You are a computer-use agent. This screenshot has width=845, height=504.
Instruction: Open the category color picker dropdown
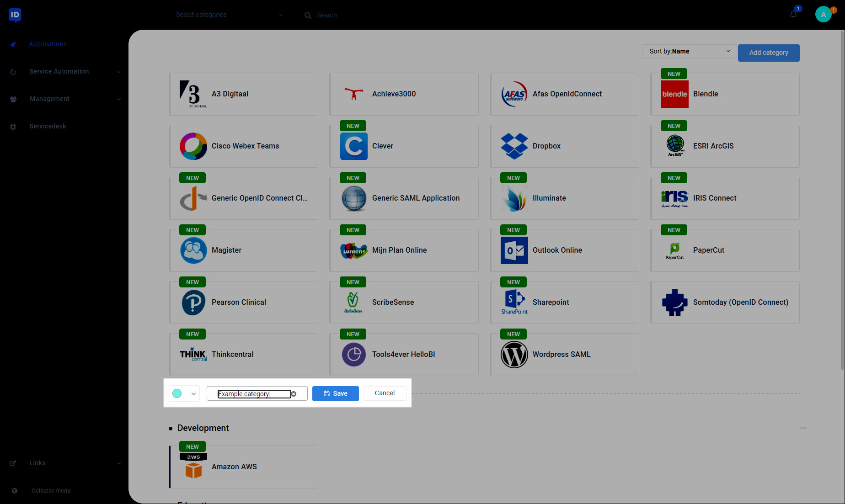tap(184, 393)
